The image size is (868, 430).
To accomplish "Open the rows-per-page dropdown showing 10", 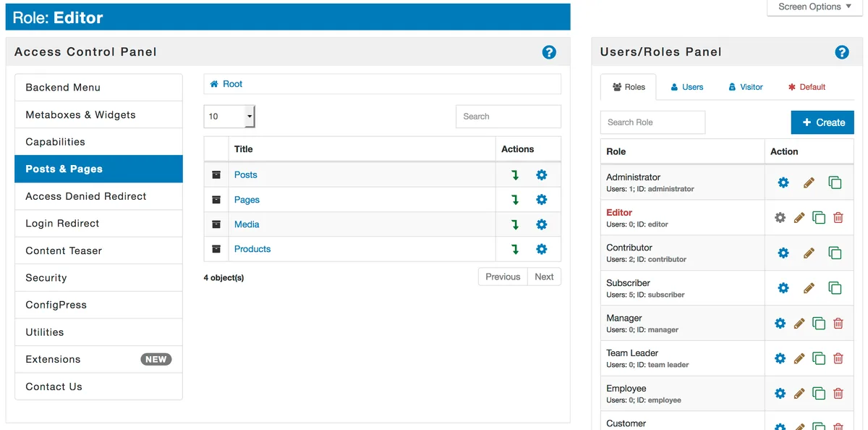I will (x=229, y=116).
